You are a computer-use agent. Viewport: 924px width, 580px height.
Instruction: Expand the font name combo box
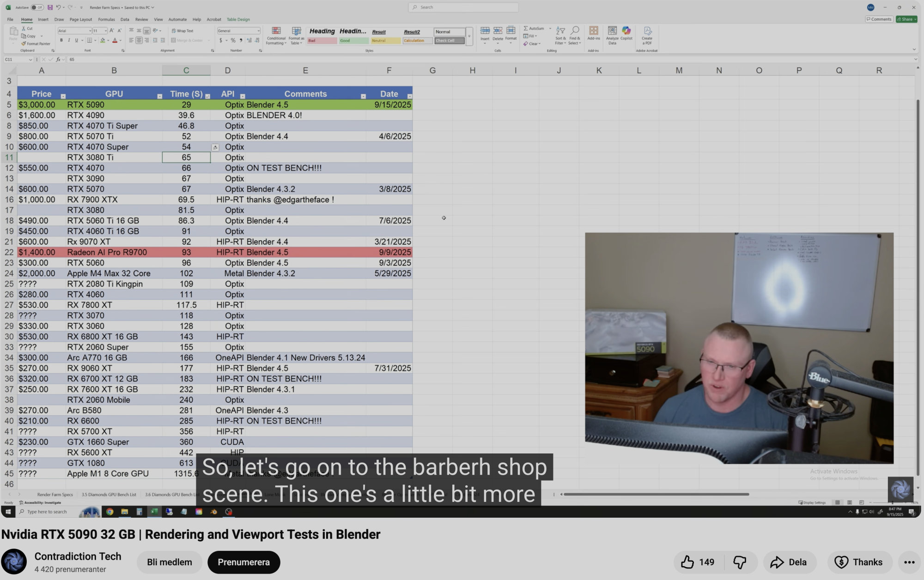[x=90, y=31]
